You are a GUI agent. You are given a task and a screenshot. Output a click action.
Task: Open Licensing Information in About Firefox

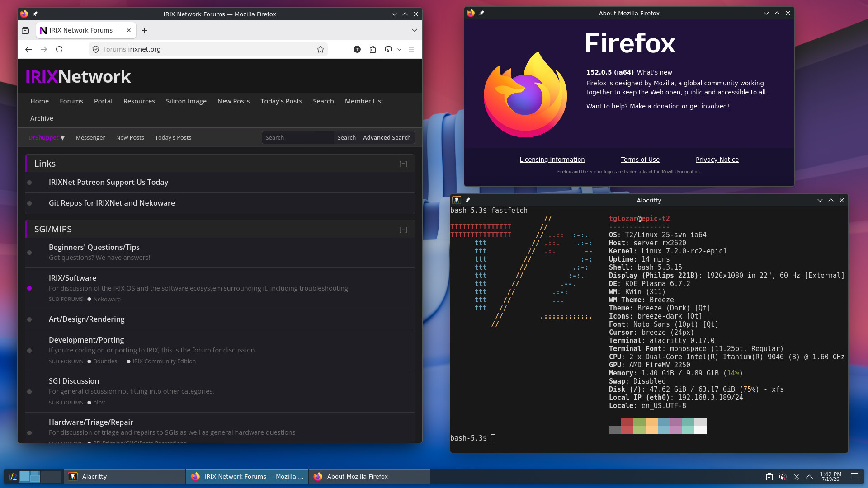click(x=552, y=160)
